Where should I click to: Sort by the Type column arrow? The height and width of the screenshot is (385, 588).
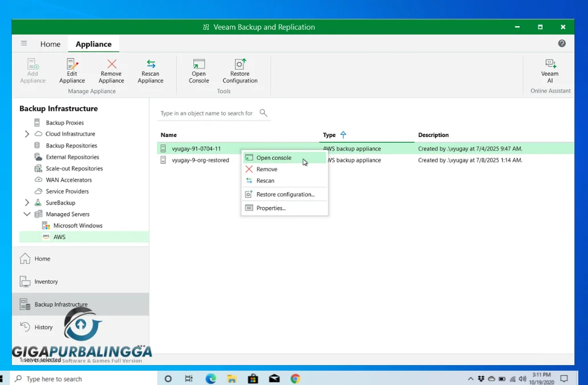[343, 135]
